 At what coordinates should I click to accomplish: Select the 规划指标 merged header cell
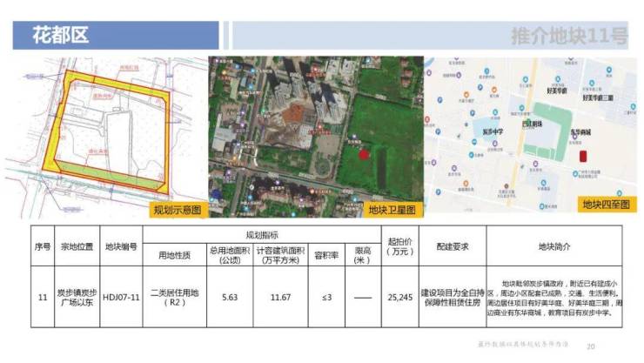click(262, 235)
